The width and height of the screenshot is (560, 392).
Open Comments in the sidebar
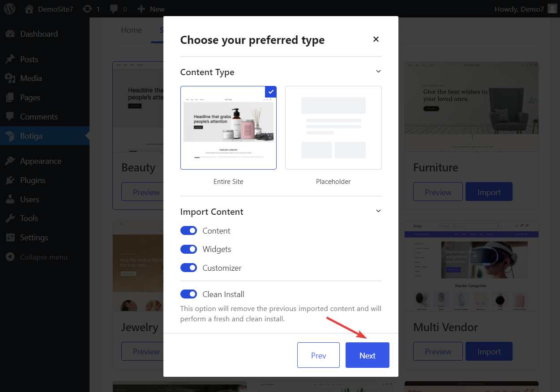(x=45, y=117)
